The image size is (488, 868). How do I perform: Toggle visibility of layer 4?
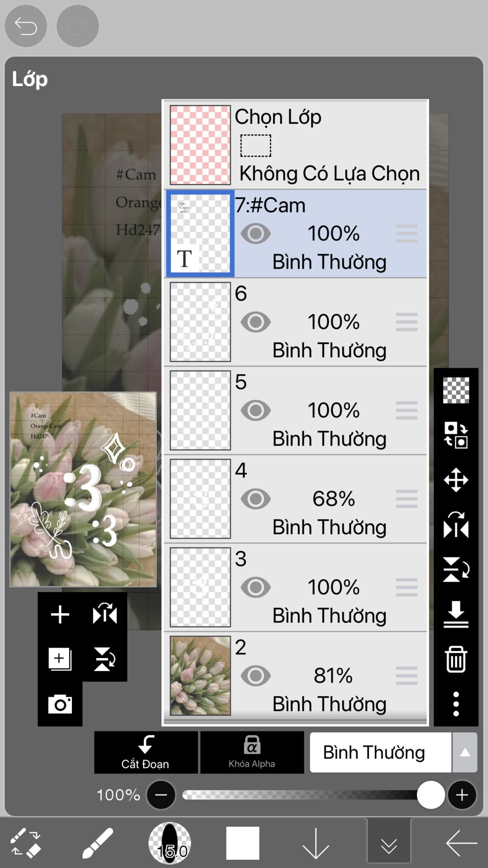(x=255, y=499)
